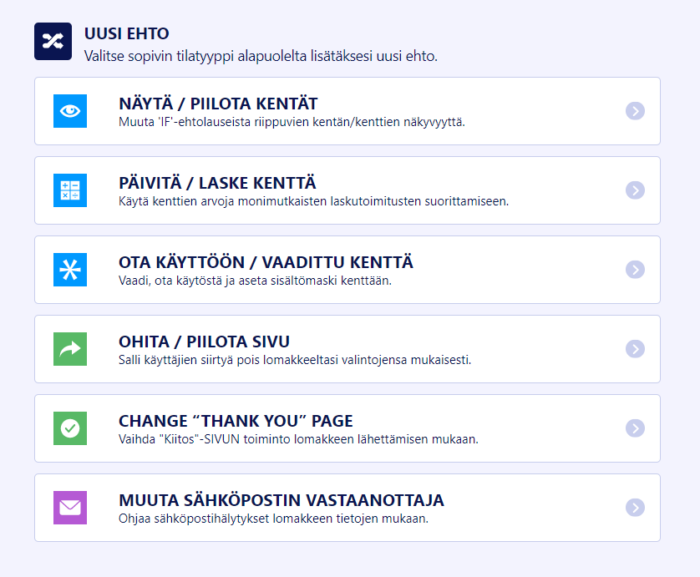700x577 pixels.
Task: Click the UUSI EHTO heading
Action: point(125,33)
